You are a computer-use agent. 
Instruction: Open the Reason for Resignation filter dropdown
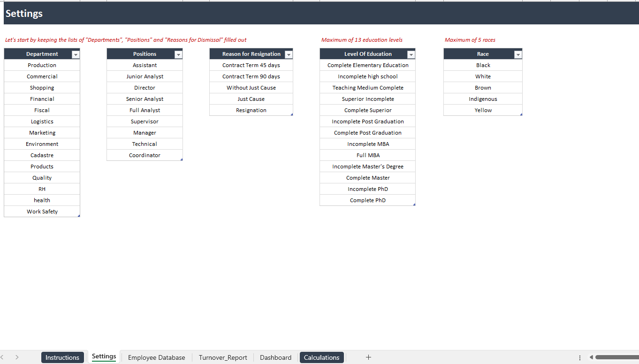288,54
